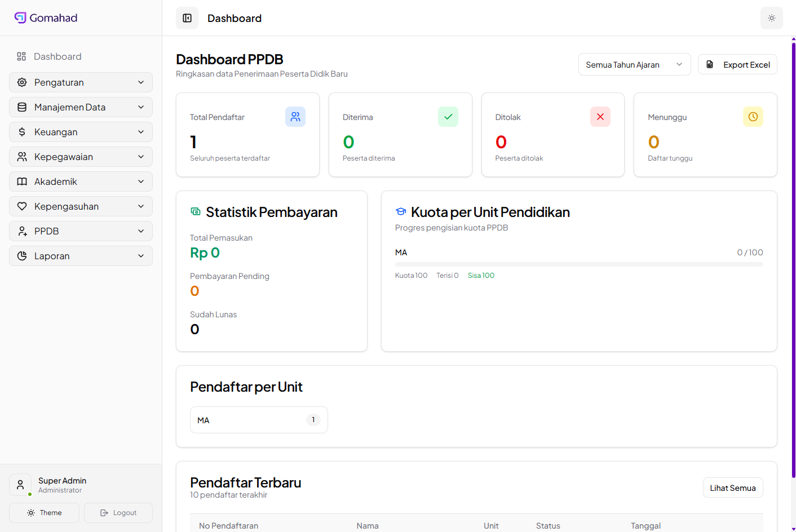
Task: Toggle the sidebar collapse icon
Action: [187, 18]
